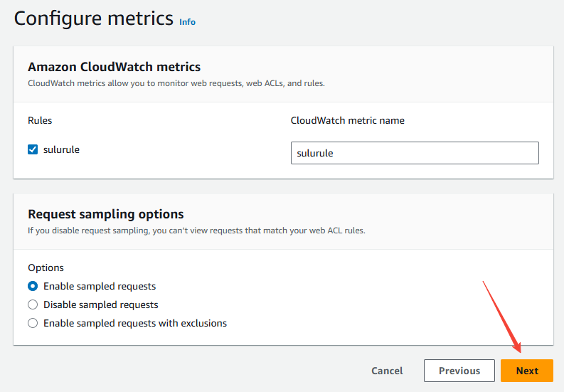Click the Amazon CloudWatch metrics section heading
The image size is (564, 392).
(114, 67)
